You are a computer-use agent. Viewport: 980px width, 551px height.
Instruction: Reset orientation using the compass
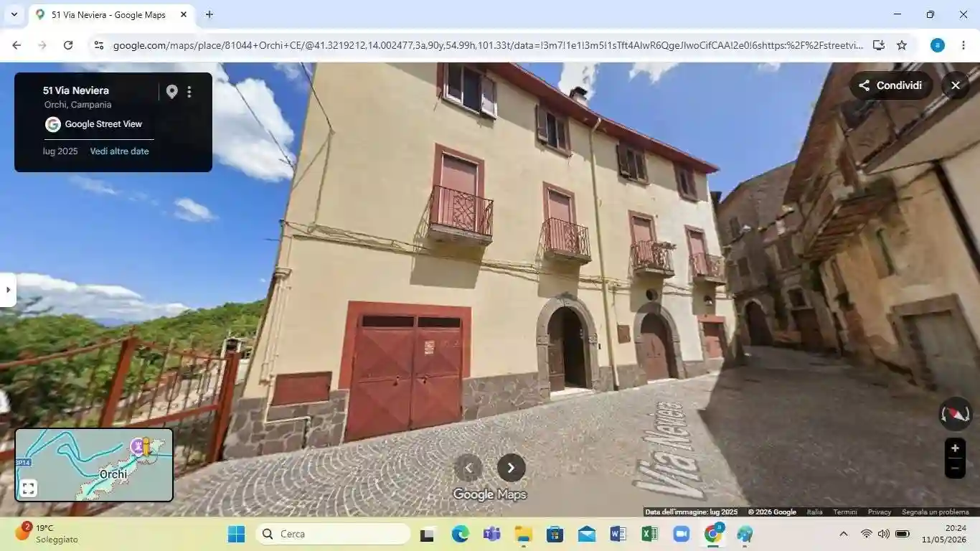[x=956, y=414]
